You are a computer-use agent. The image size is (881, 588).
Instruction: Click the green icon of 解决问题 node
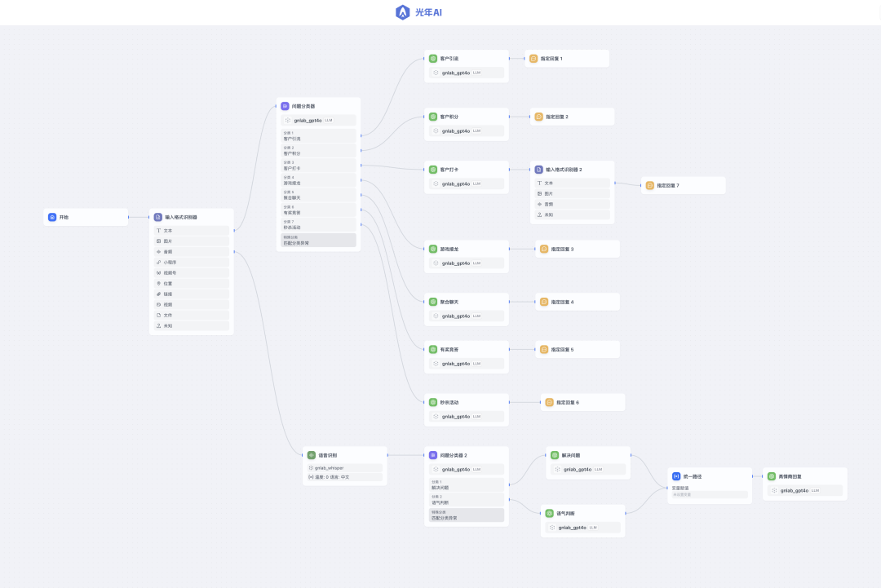pos(555,455)
